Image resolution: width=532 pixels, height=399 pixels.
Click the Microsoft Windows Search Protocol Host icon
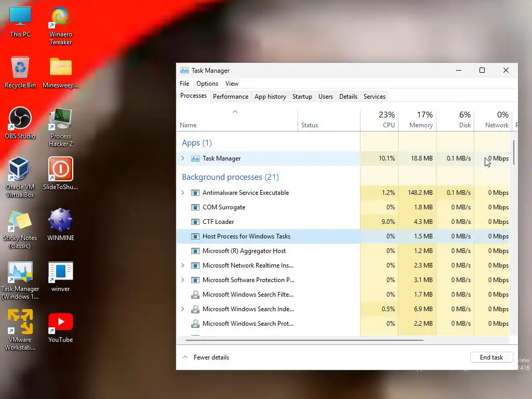(x=195, y=324)
